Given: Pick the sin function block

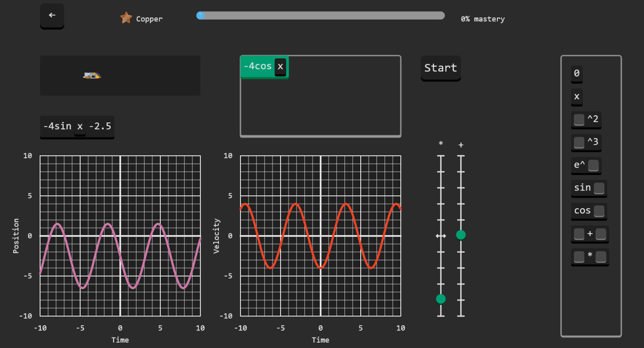Looking at the screenshot, I should tap(583, 188).
